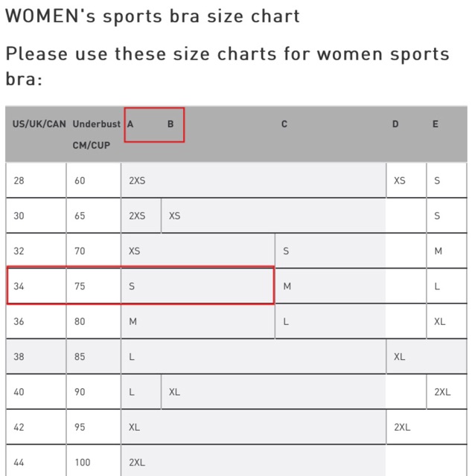
Task: Click the 100 underbust cell
Action: [x=82, y=462]
